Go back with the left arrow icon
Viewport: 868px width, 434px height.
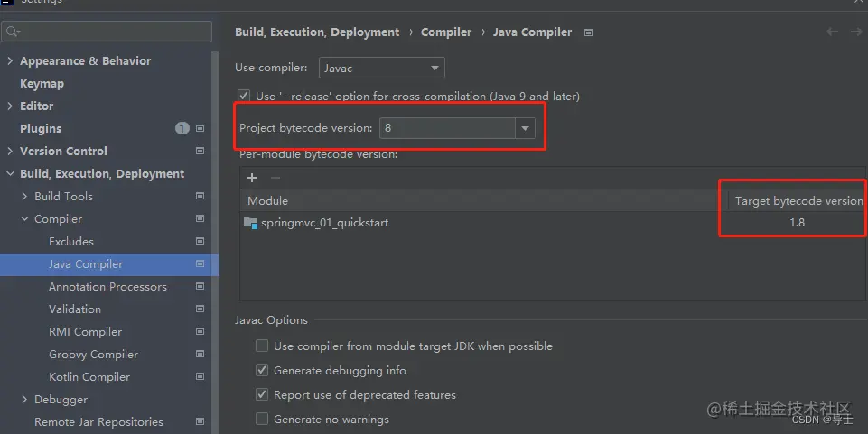coord(832,32)
